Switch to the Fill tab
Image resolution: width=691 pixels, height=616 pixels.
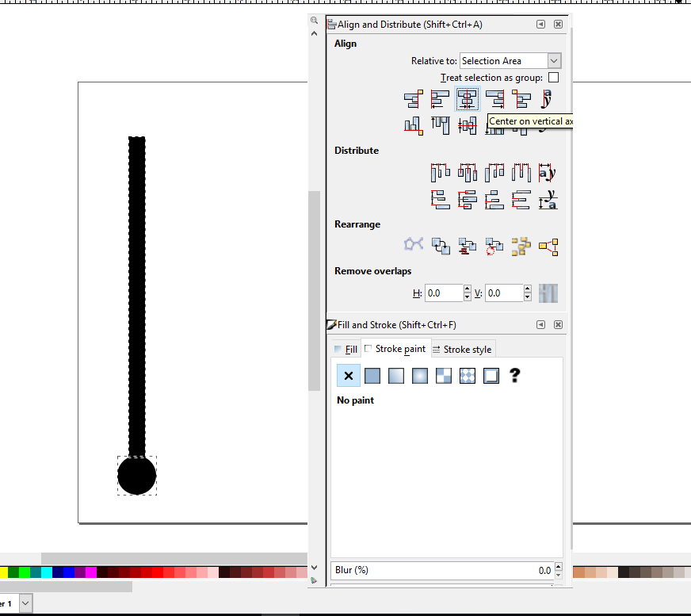[346, 350]
